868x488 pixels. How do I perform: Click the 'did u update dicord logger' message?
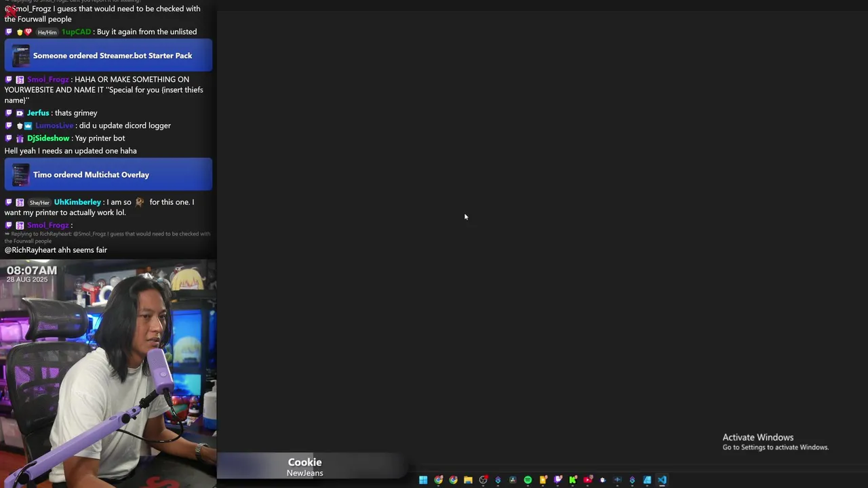click(125, 125)
